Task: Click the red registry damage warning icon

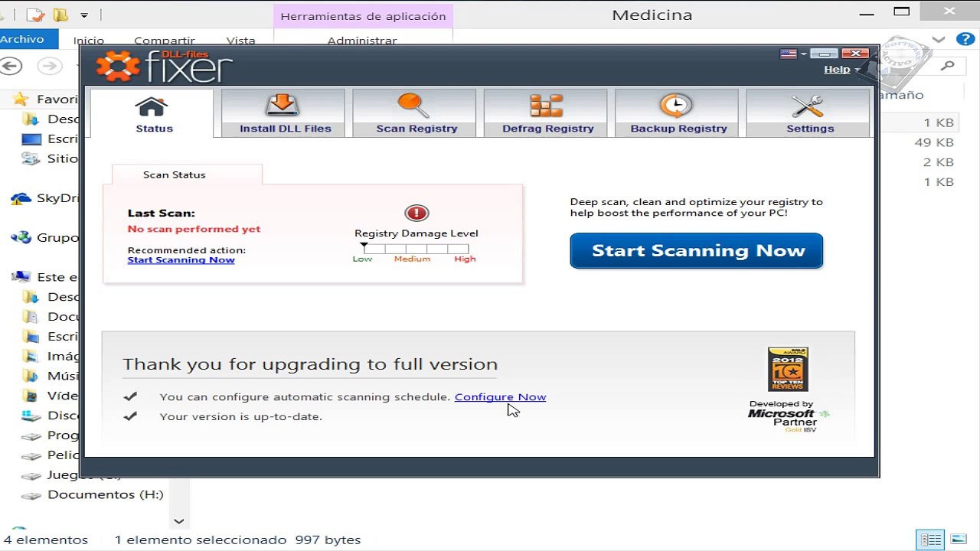Action: pos(416,213)
